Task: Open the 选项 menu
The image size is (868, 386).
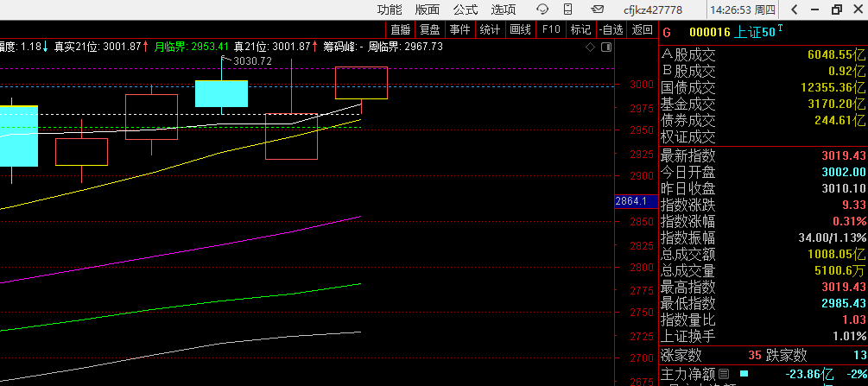Action: pos(504,9)
